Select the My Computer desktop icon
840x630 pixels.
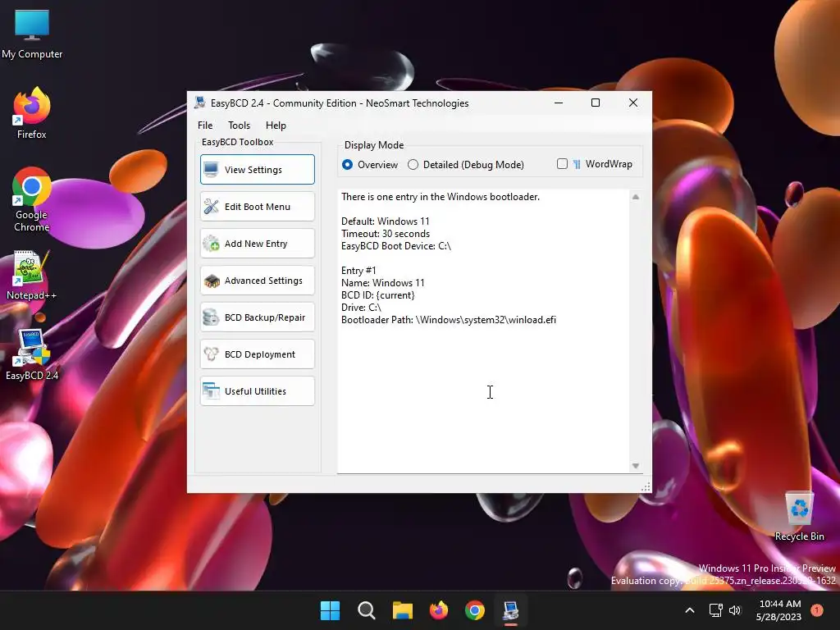[32, 34]
